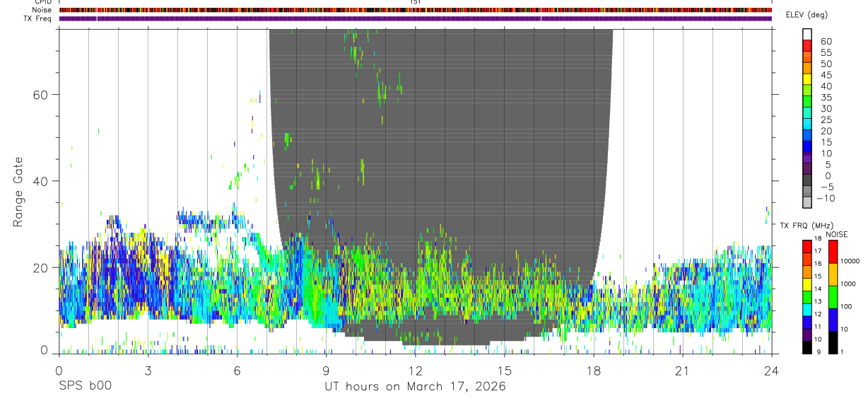Click x-axis tick label '21'

pos(682,371)
